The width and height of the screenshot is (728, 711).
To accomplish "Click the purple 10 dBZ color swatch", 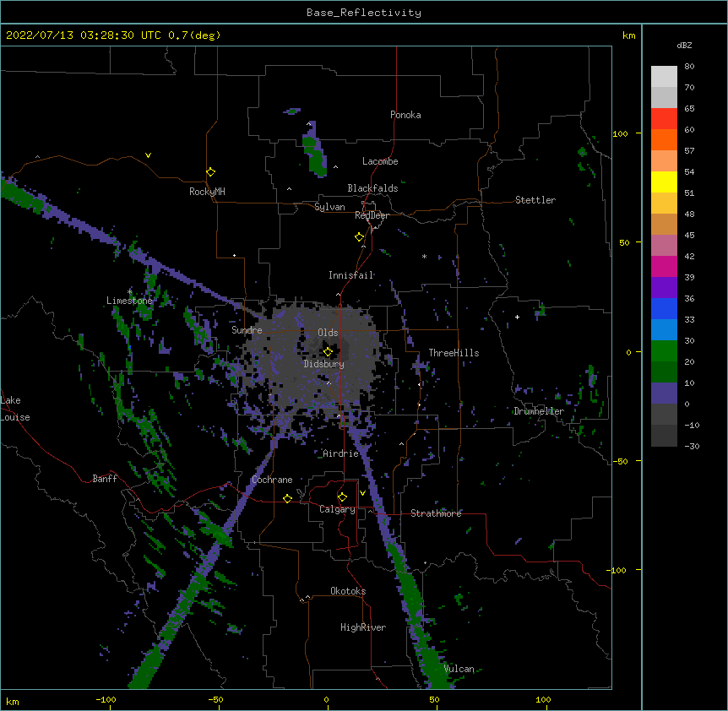I will point(664,393).
